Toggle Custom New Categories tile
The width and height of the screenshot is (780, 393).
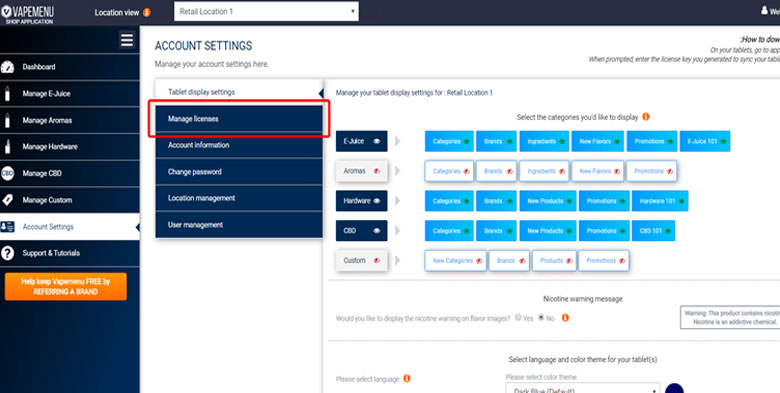click(456, 261)
